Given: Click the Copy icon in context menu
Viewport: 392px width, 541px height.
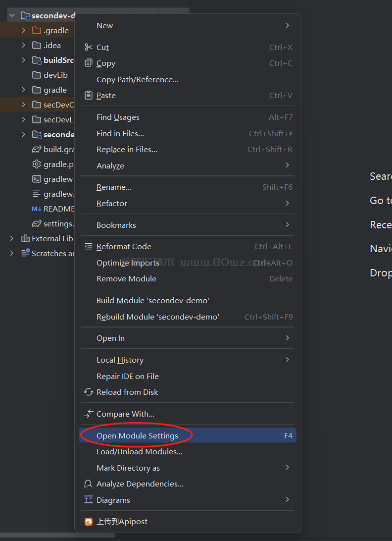Looking at the screenshot, I should tap(89, 63).
